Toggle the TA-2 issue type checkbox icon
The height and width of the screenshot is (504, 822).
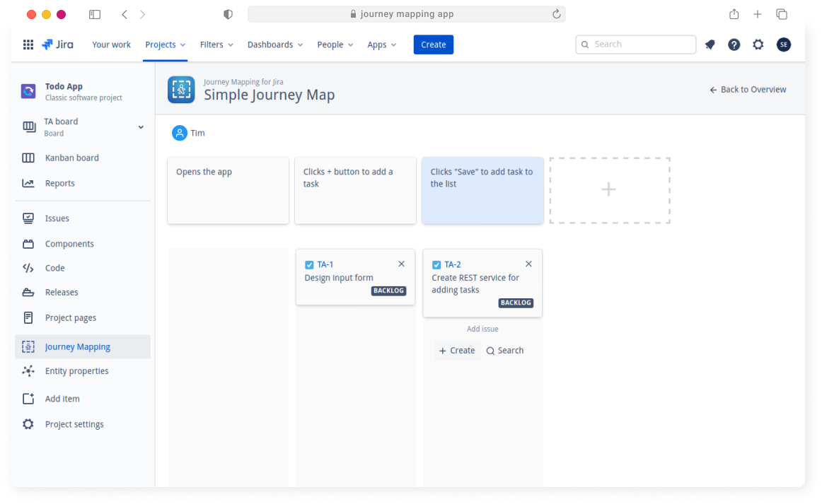click(x=436, y=265)
